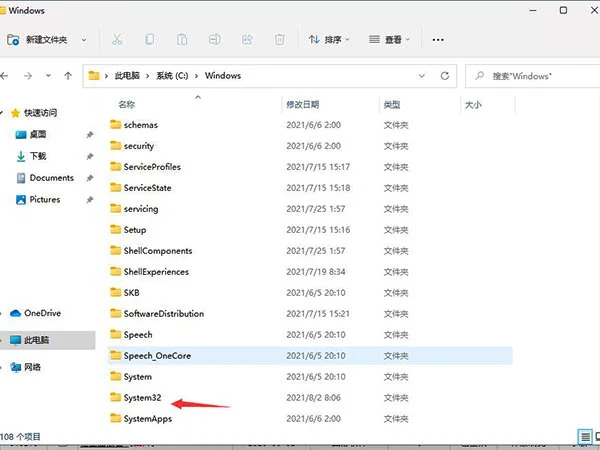Unpin 桌面 using its pin icon

click(90, 135)
